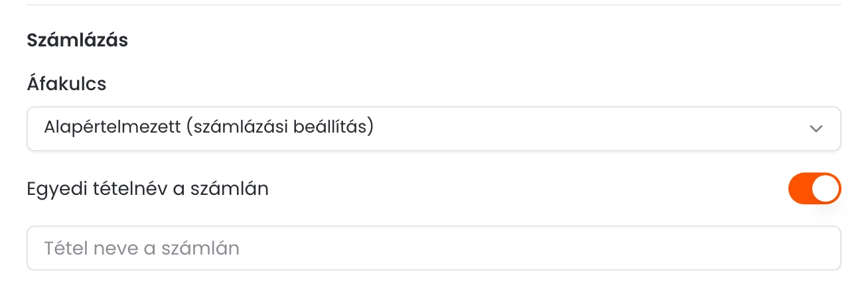Toggle off the orange custom item name switch
This screenshot has height=297, width=868.
pos(814,190)
